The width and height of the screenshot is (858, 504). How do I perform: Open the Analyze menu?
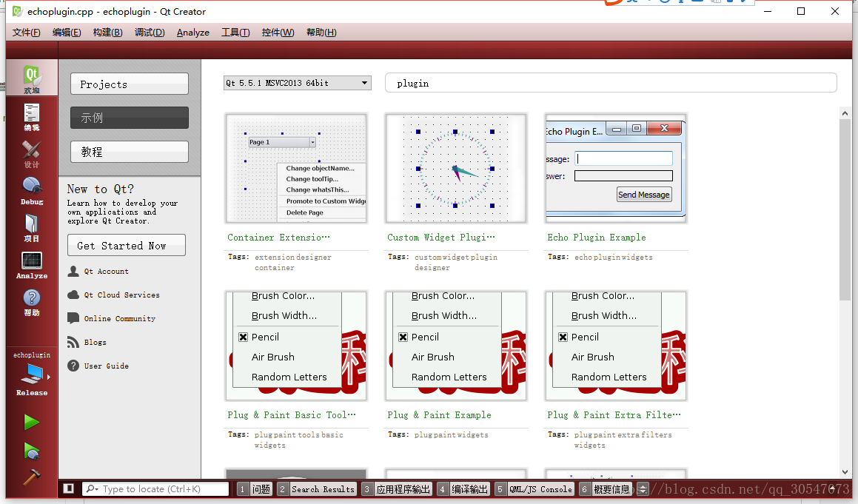(x=193, y=33)
